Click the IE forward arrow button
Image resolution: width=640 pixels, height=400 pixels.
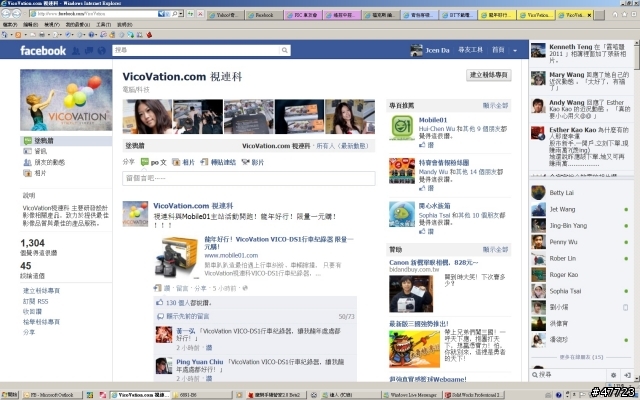[16, 14]
